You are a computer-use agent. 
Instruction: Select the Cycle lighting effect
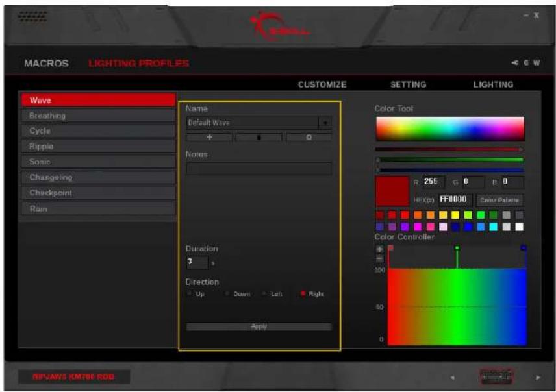pos(98,131)
